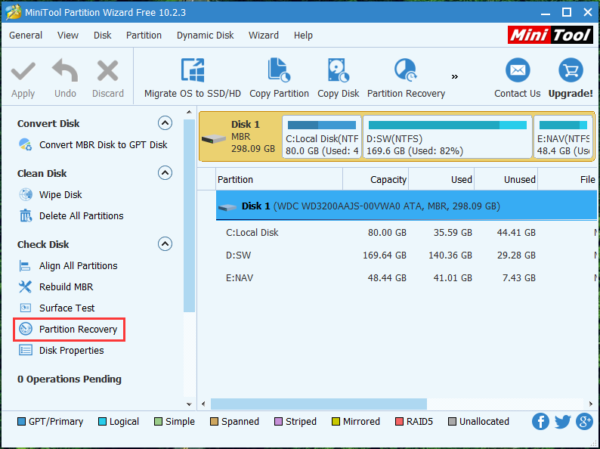Collapse the Check Disk section

coord(165,244)
